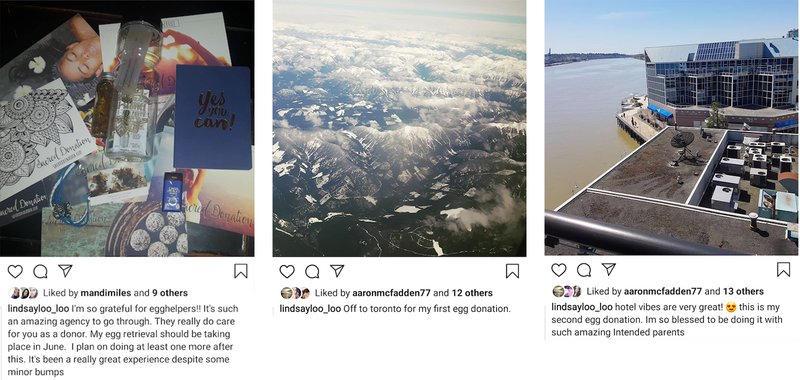Image resolution: width=800 pixels, height=380 pixels.
Task: Open lindsayloo_loo username on hotel post
Action: pyautogui.click(x=582, y=307)
